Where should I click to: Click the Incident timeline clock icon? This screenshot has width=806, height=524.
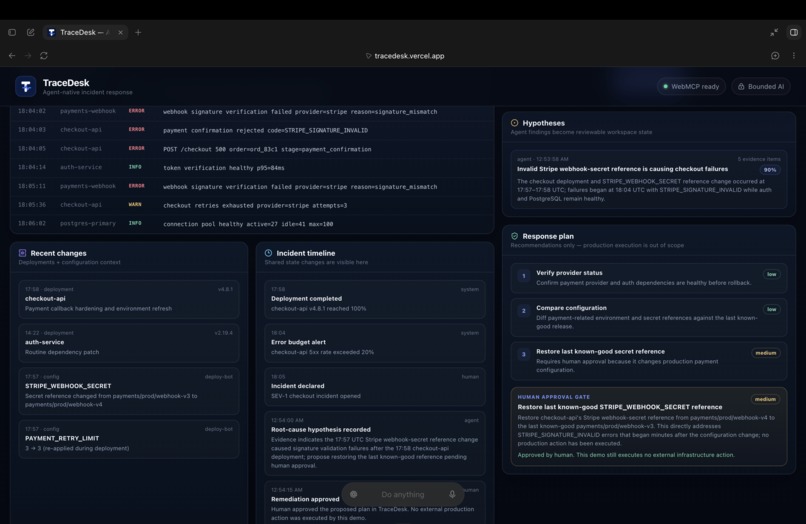tap(268, 253)
